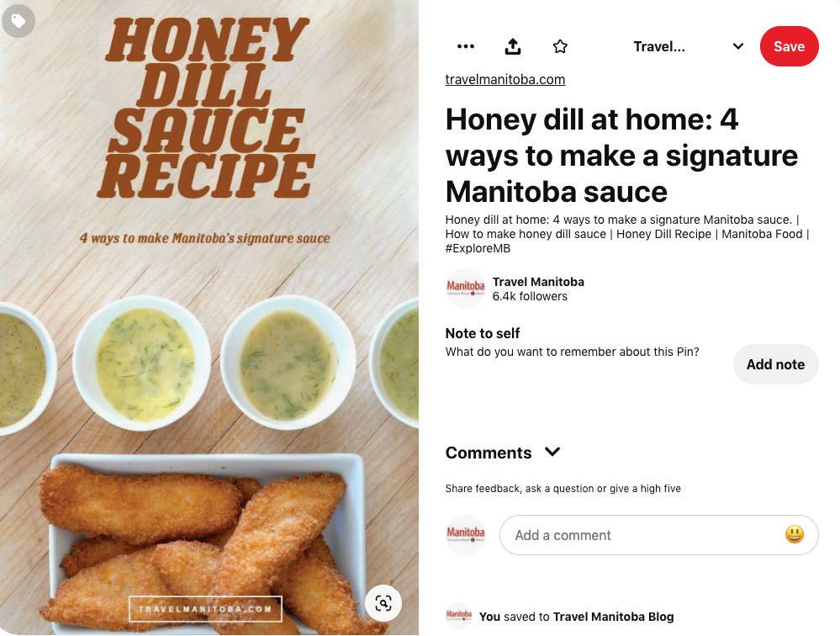Click Manitoba avatar beside comment field
840x636 pixels.
pos(466,535)
